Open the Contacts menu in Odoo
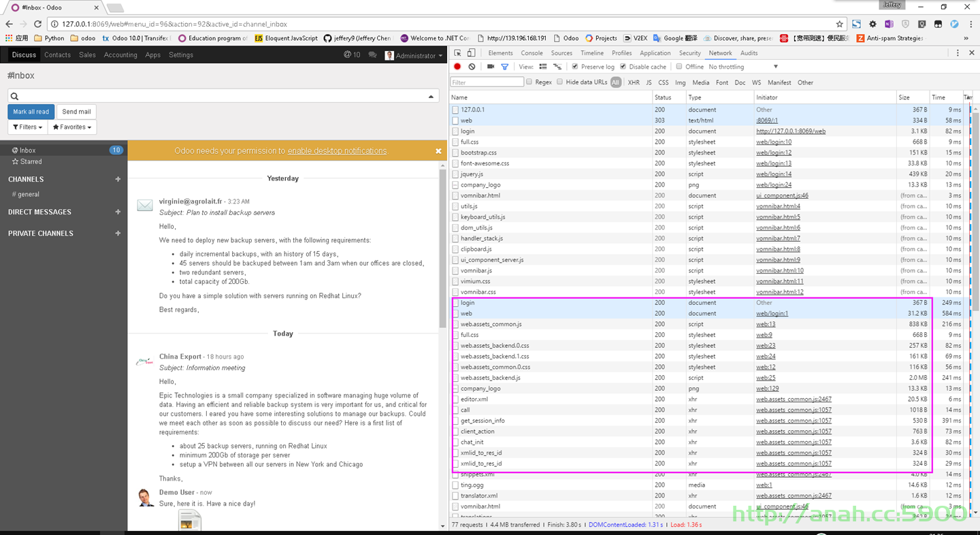This screenshot has height=535, width=980. pos(57,55)
